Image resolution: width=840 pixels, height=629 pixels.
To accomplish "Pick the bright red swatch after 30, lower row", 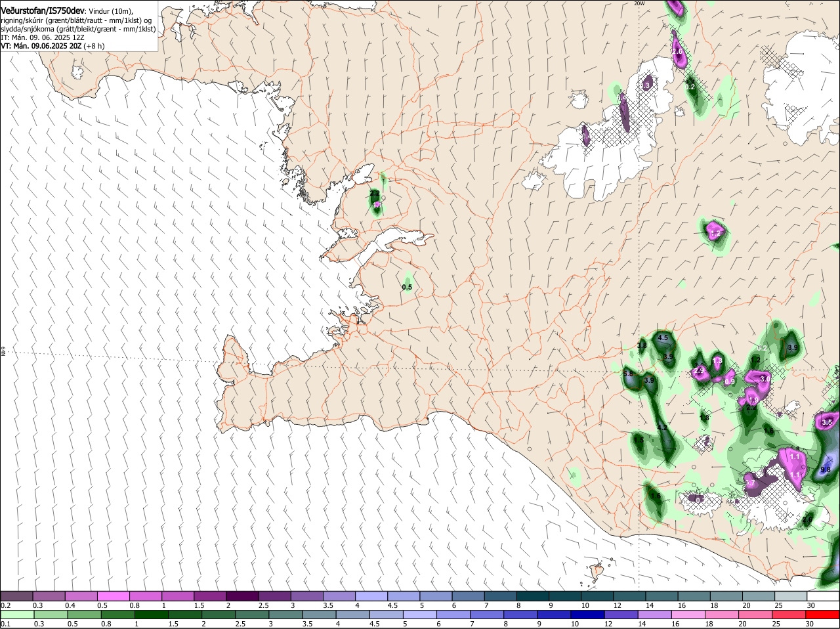I will (x=823, y=615).
